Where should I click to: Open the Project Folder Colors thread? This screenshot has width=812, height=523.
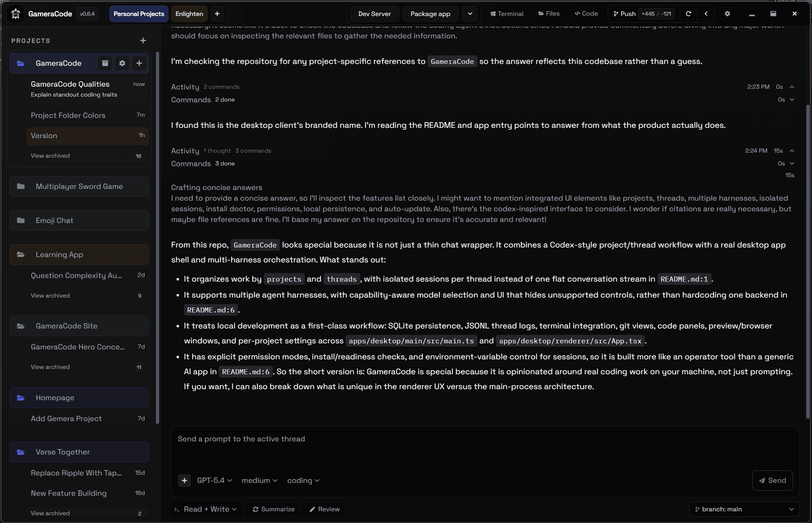88,115
